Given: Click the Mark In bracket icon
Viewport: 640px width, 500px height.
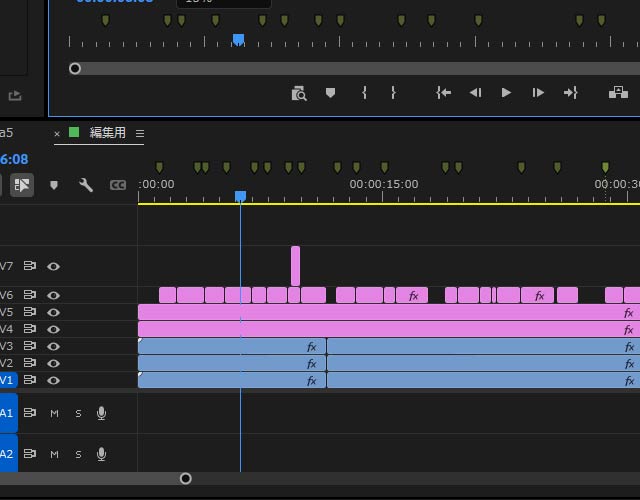Looking at the screenshot, I should tap(364, 93).
